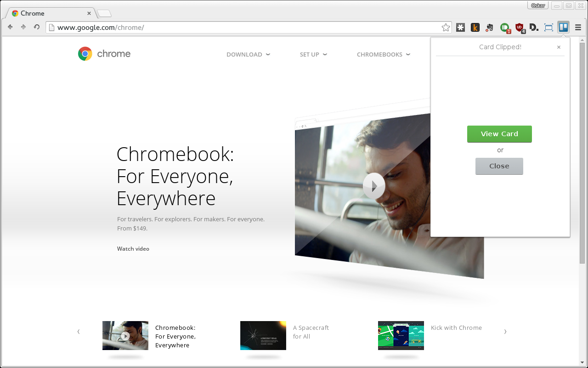The image size is (588, 368).
Task: Click the Watch video link
Action: coord(133,249)
